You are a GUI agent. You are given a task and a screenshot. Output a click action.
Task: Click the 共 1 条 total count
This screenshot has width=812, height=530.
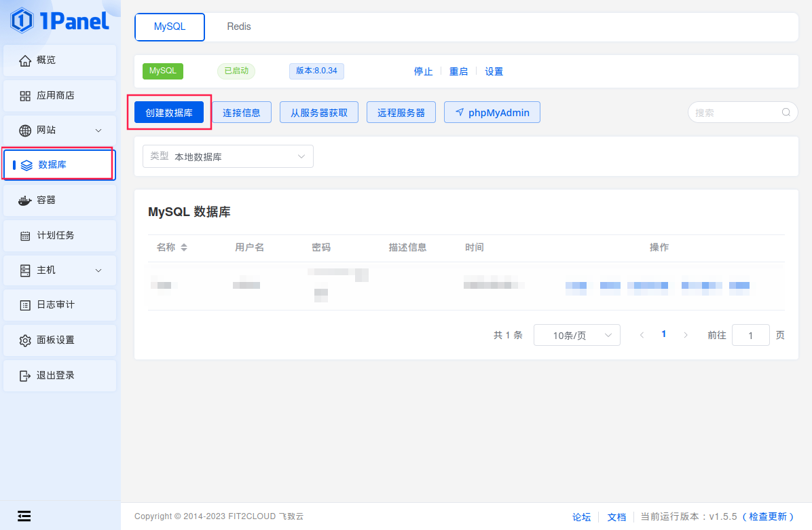508,335
